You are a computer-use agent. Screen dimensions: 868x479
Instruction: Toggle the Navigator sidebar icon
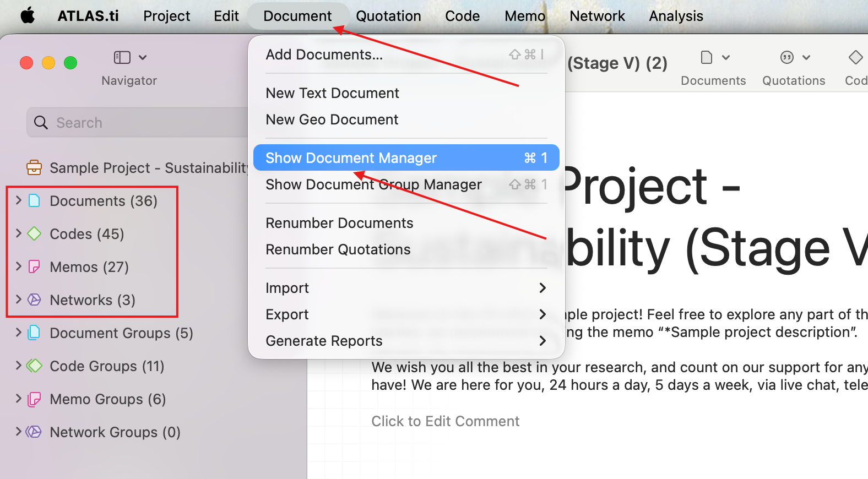click(x=122, y=57)
